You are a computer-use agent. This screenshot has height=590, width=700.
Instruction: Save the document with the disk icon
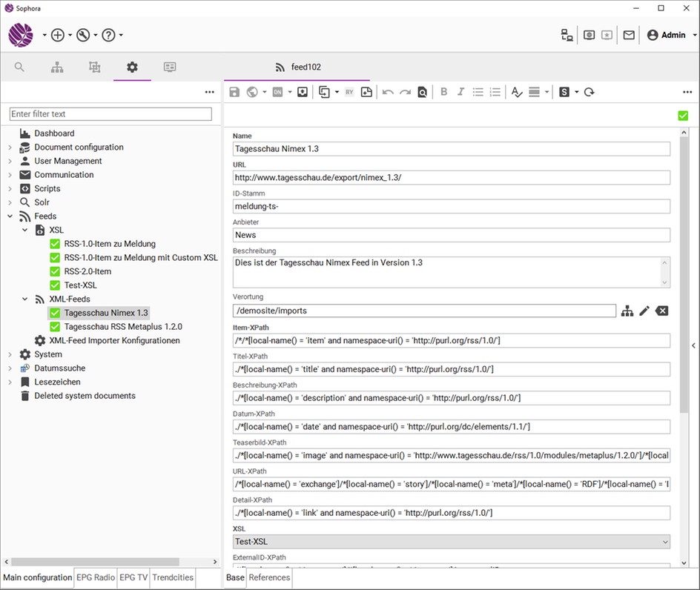234,92
